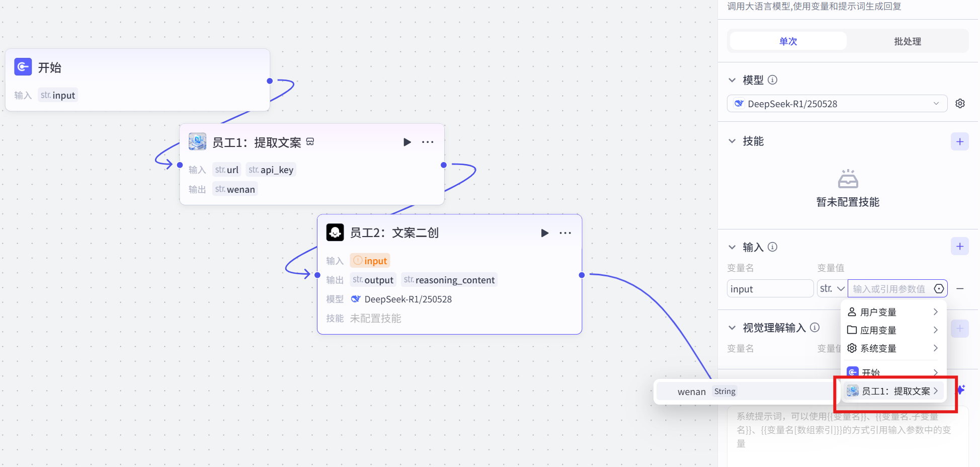Switch to 单次 mode
Image resolution: width=980 pixels, height=467 pixels.
[788, 41]
